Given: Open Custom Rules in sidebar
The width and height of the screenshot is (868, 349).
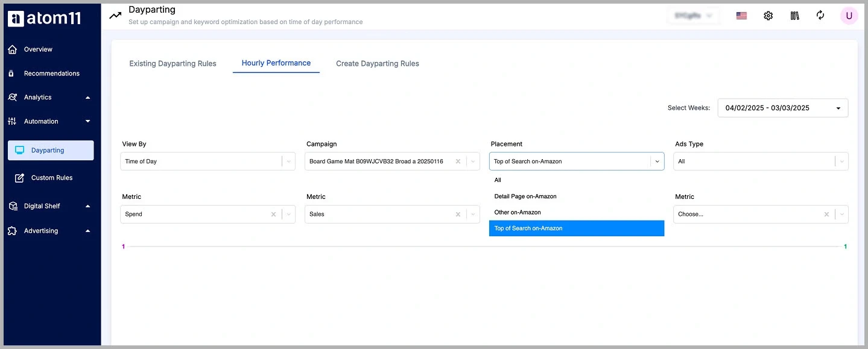Looking at the screenshot, I should pyautogui.click(x=52, y=178).
